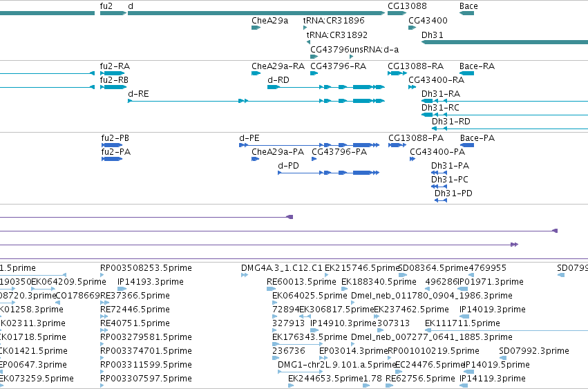Click the DMG4A3_1.C12.C1 label
Screen dimensions: 588x389
click(282, 268)
